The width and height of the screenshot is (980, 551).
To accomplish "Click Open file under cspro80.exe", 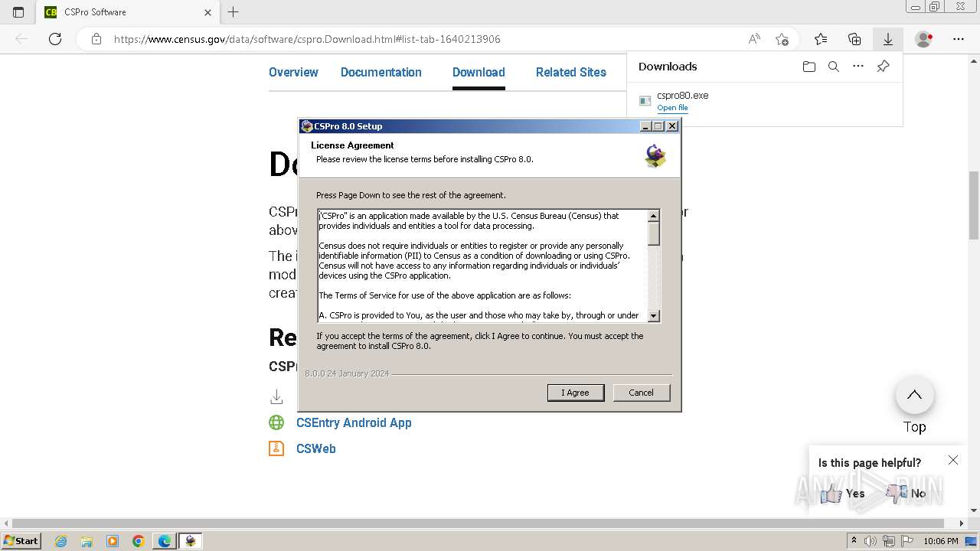I will 672,108.
